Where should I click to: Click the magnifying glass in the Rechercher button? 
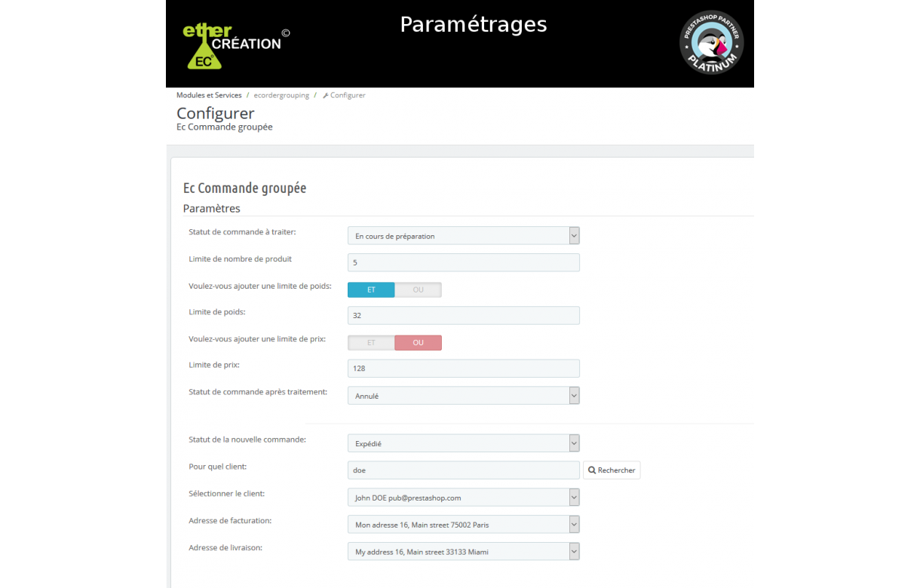point(592,470)
